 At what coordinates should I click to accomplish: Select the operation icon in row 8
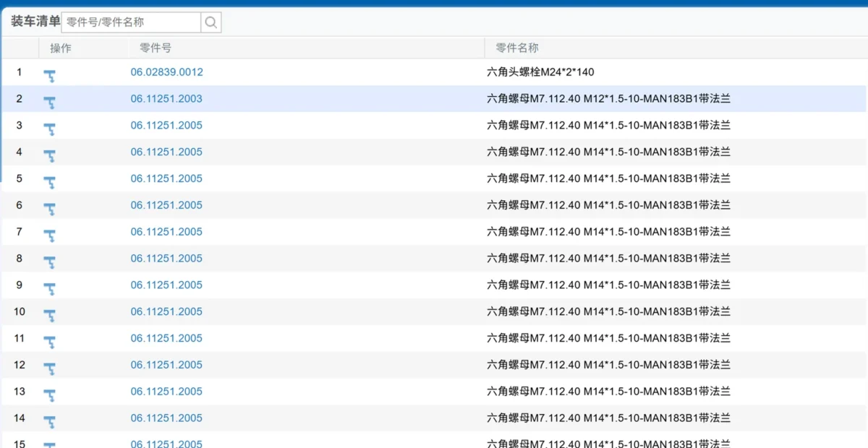(50, 262)
